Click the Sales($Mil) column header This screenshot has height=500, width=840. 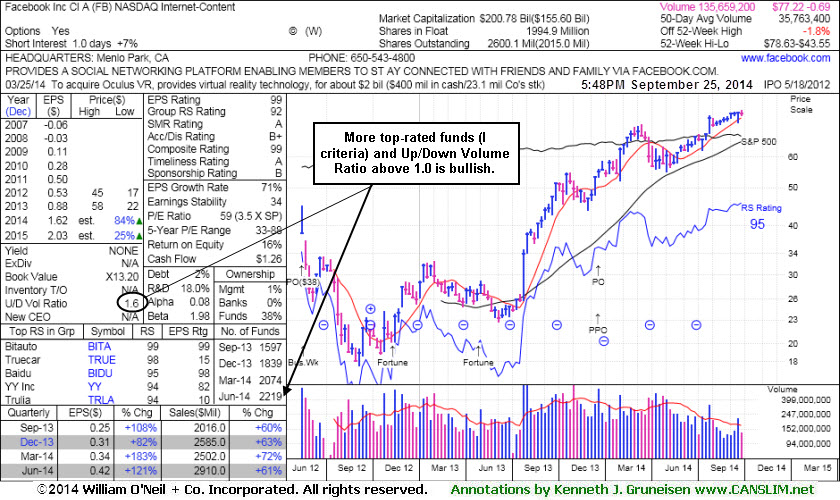coord(194,413)
